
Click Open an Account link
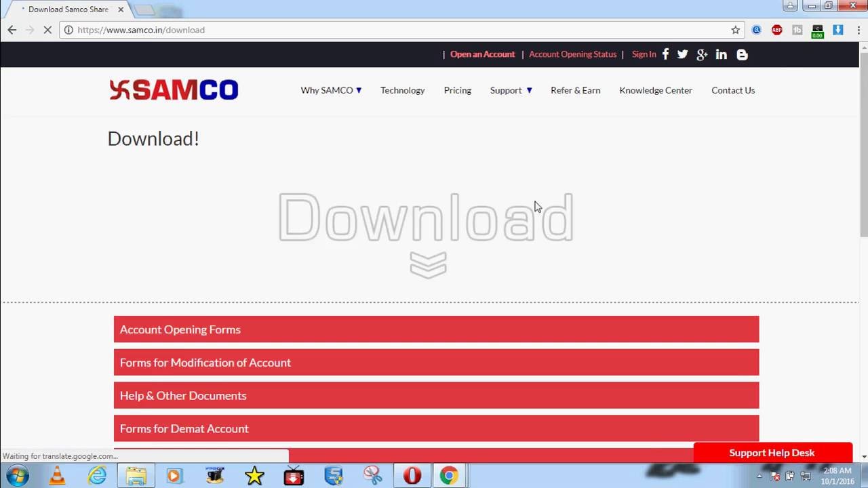click(x=482, y=54)
